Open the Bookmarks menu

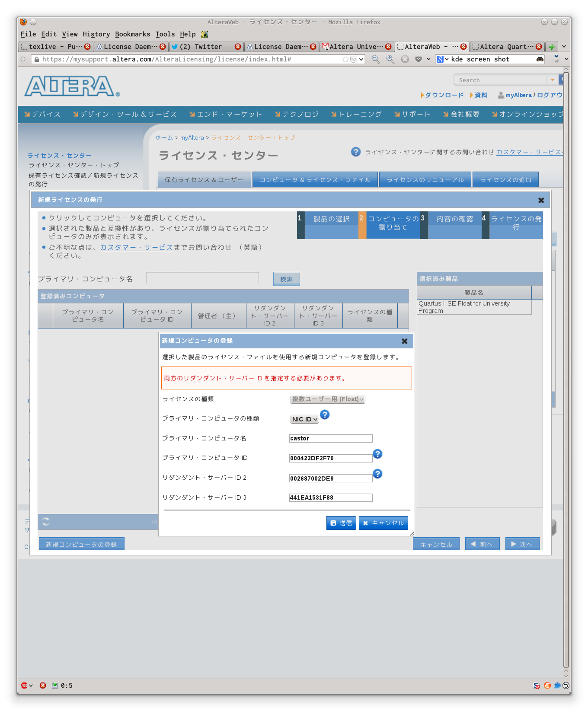tap(132, 34)
